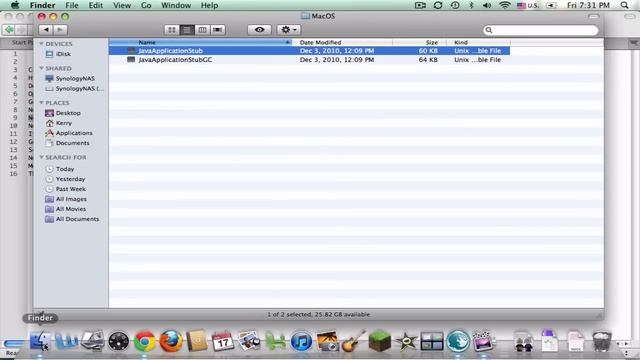Select the JavaApplicationStub file

(x=309, y=51)
